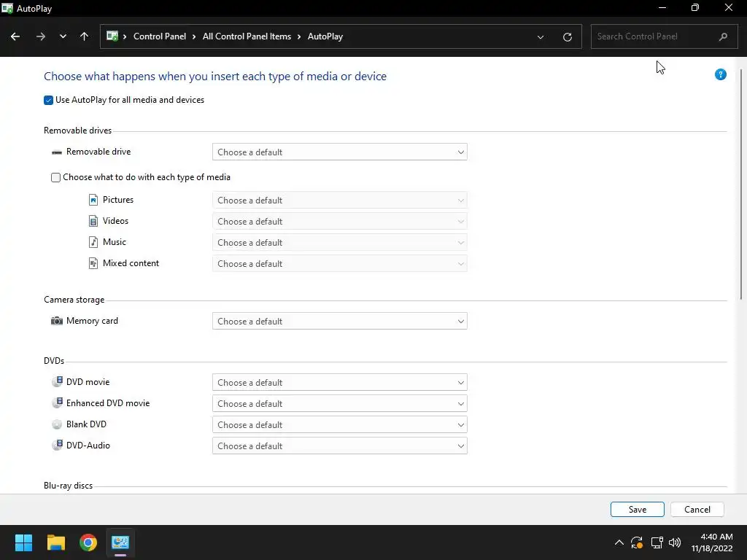This screenshot has height=560, width=747.
Task: Uncheck Use AutoPlay for all media and devices
Action: [x=49, y=100]
